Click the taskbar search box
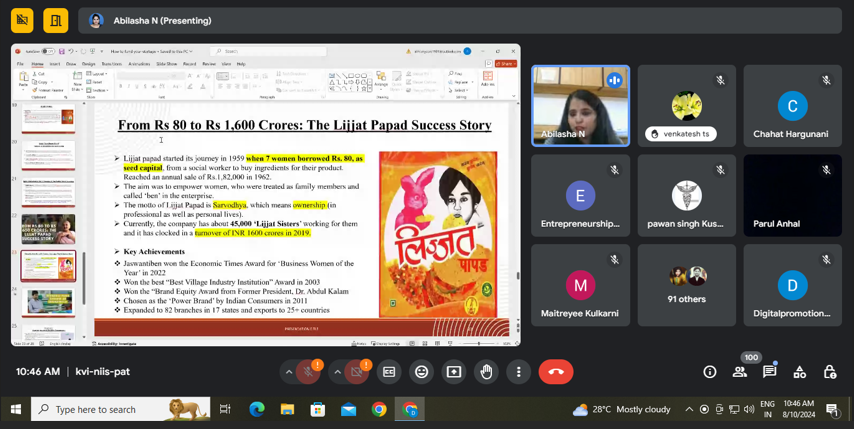This screenshot has width=854, height=429. point(120,409)
